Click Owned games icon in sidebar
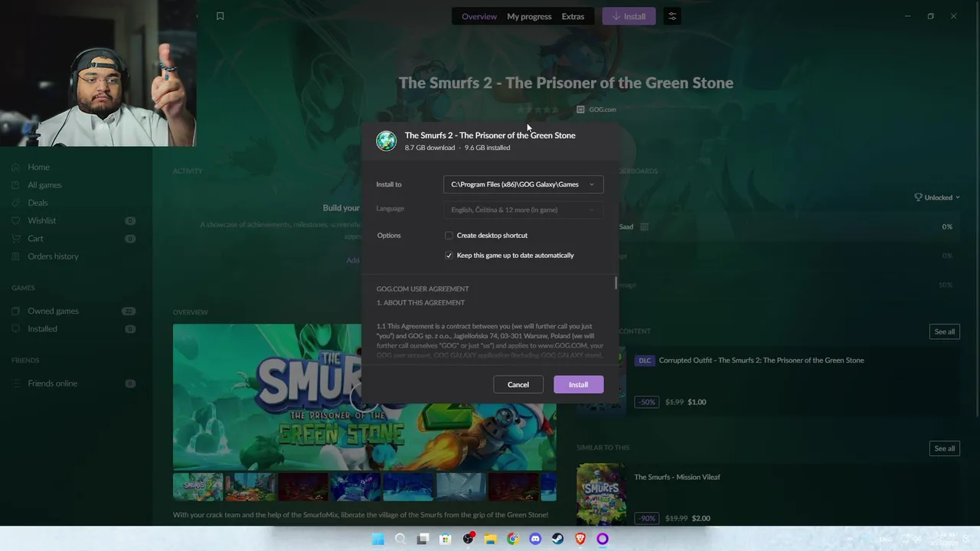This screenshot has height=551, width=980. click(16, 311)
